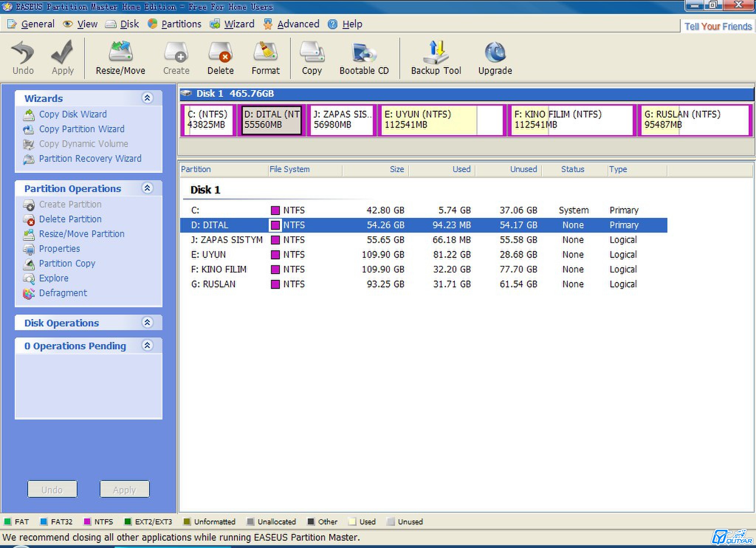756x548 pixels.
Task: Collapse the Partition Operations panel
Action: 147,188
